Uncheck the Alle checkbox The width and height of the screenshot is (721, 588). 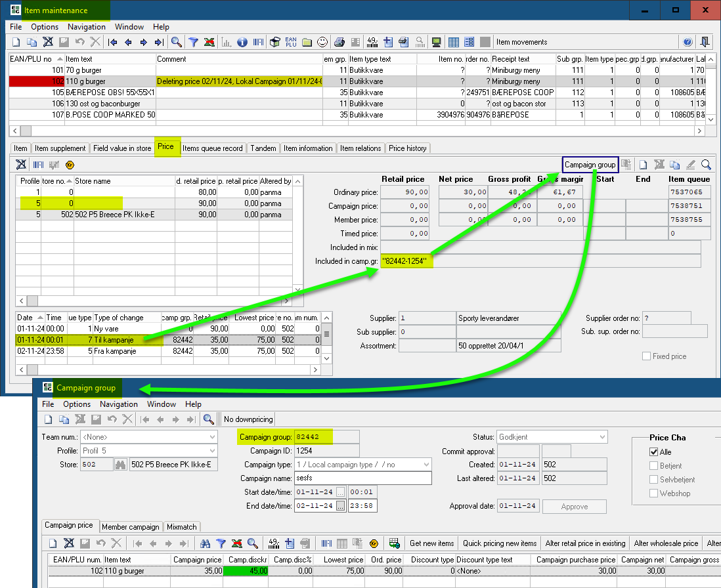(653, 452)
